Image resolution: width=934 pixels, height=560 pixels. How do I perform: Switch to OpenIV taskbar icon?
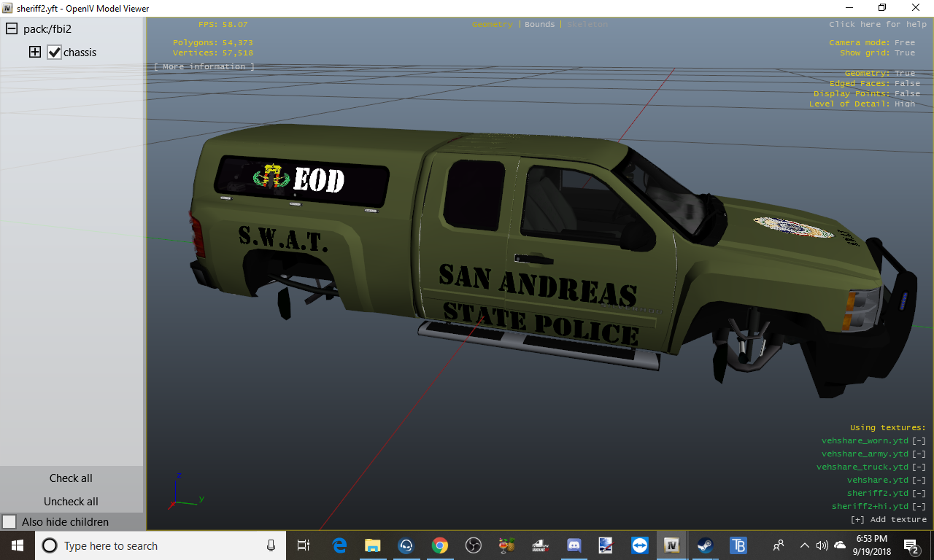coord(672,545)
